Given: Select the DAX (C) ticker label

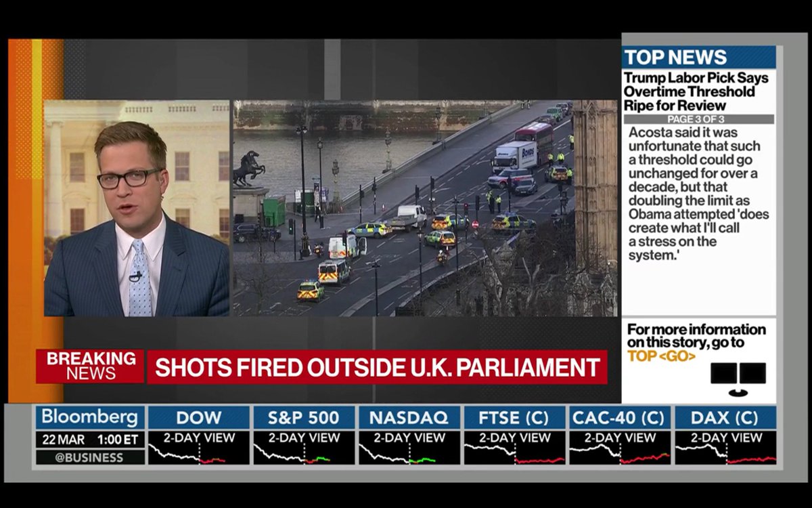Looking at the screenshot, I should pos(725,417).
